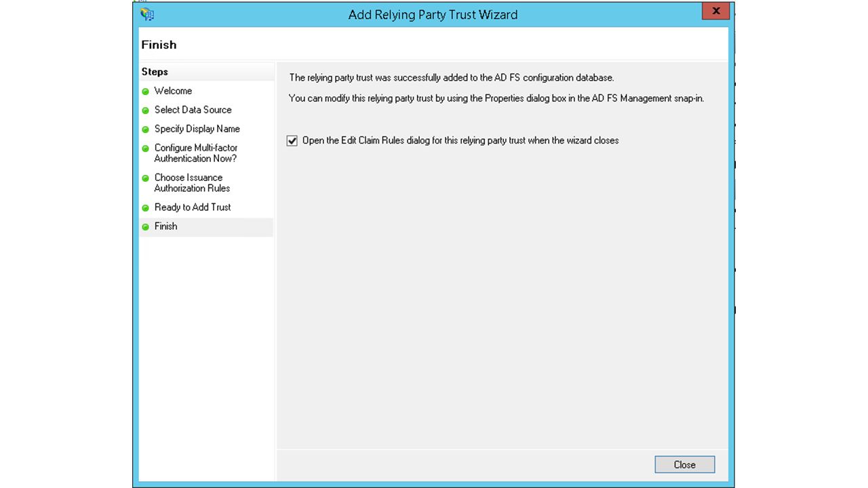The image size is (868, 488).
Task: Select the Select Data Source step
Action: click(193, 110)
